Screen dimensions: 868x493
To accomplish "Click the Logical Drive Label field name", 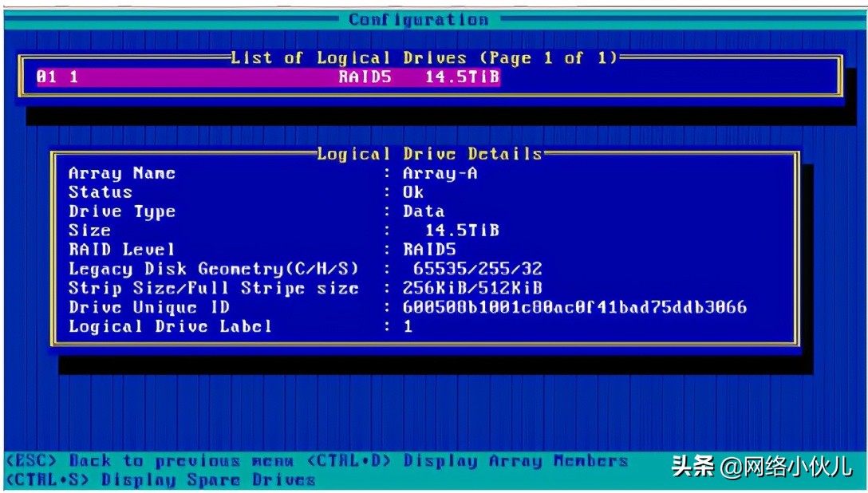I will point(171,326).
